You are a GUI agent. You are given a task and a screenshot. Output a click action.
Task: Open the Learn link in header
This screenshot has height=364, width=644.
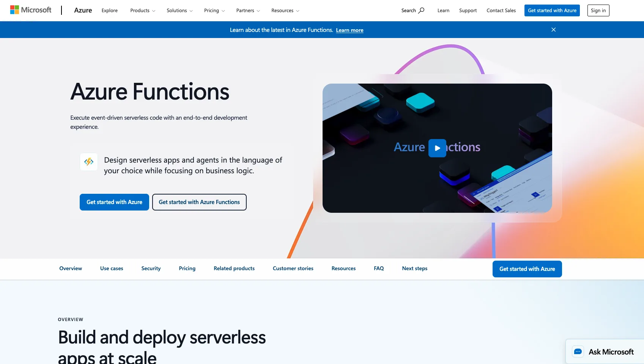tap(443, 11)
